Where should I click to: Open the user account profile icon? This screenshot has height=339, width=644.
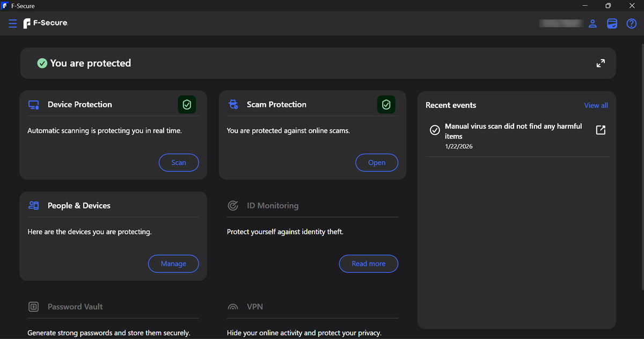tap(592, 24)
